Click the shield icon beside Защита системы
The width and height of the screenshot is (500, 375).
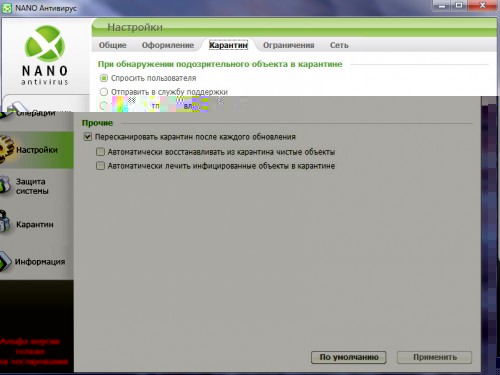pyautogui.click(x=5, y=186)
